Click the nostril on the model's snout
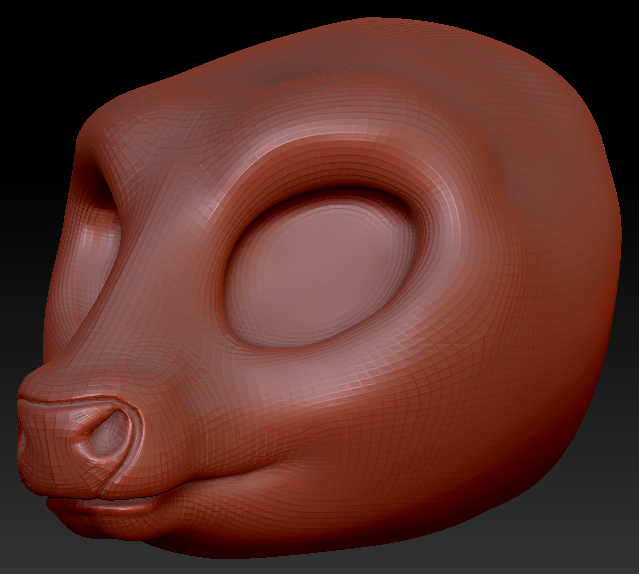 108,434
